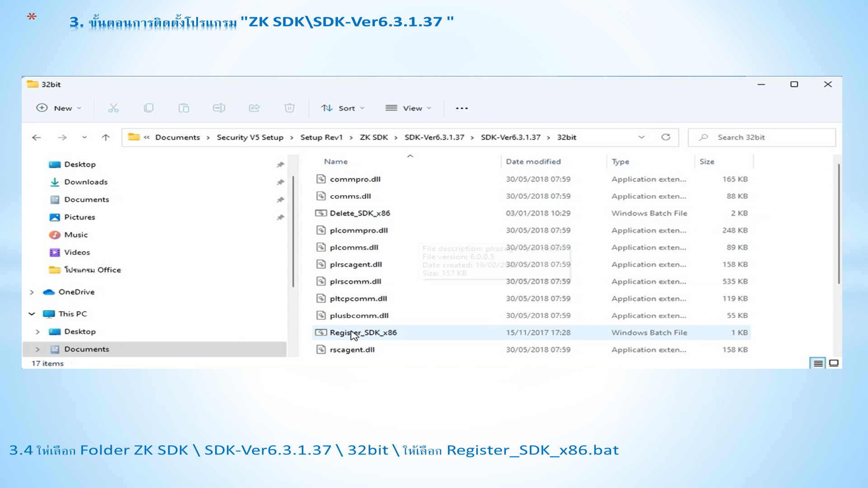Go up one folder level arrow
Image resolution: width=868 pixels, height=488 pixels.
105,137
